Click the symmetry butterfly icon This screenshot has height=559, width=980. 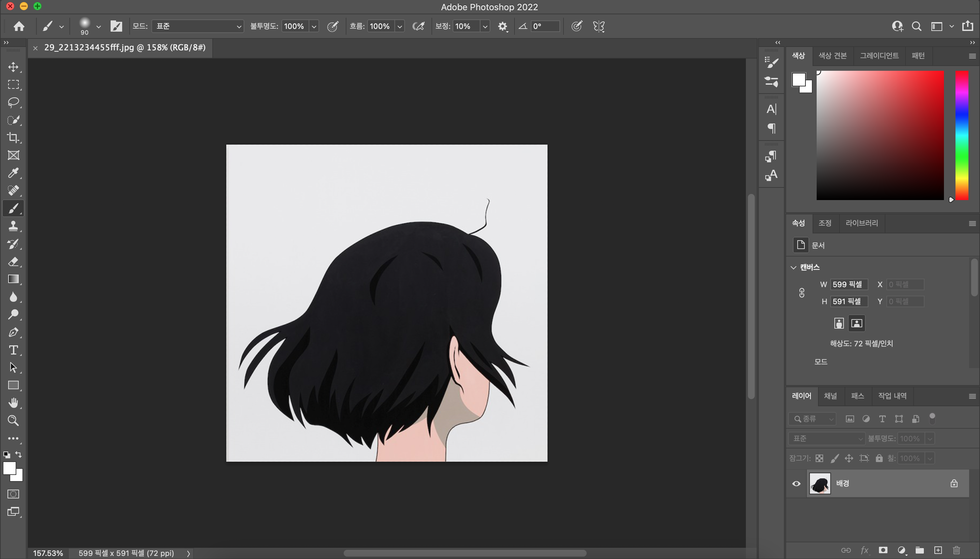click(x=599, y=26)
